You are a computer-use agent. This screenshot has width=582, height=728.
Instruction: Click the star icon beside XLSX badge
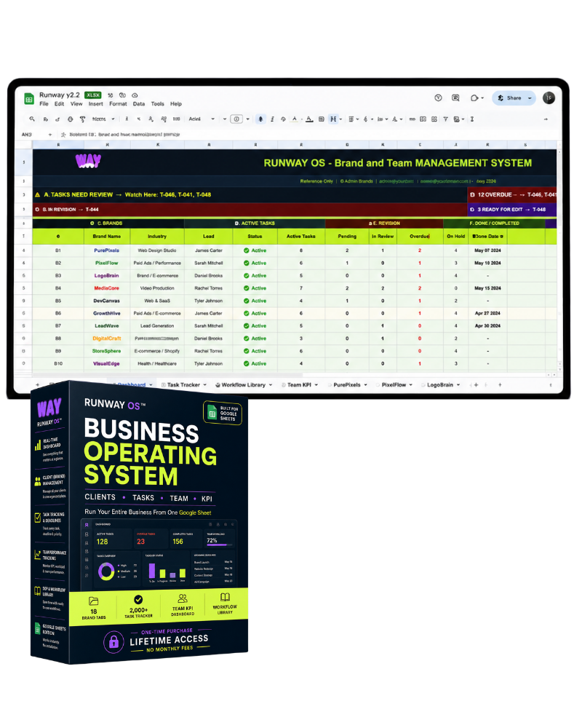click(111, 95)
